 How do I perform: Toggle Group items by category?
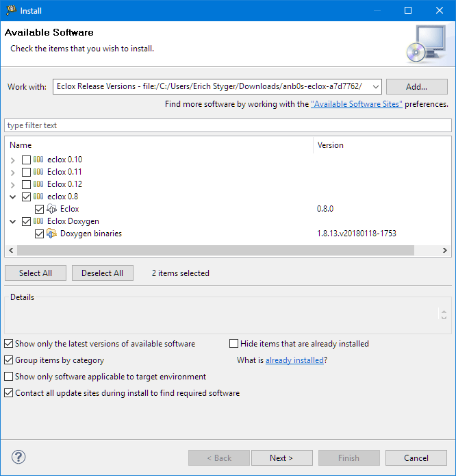pos(8,360)
